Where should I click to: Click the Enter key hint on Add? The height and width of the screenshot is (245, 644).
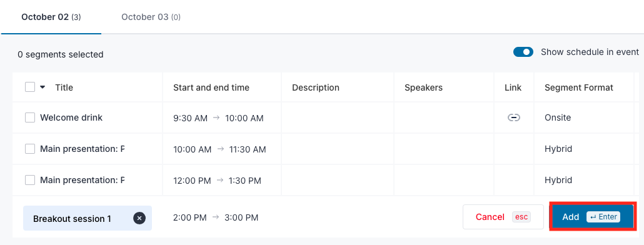(x=603, y=217)
